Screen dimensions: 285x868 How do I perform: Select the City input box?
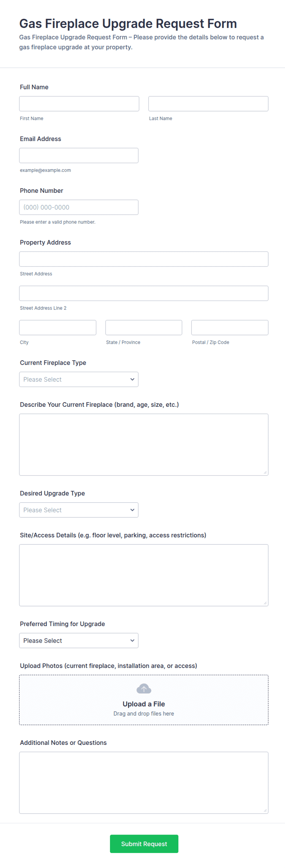(58, 328)
